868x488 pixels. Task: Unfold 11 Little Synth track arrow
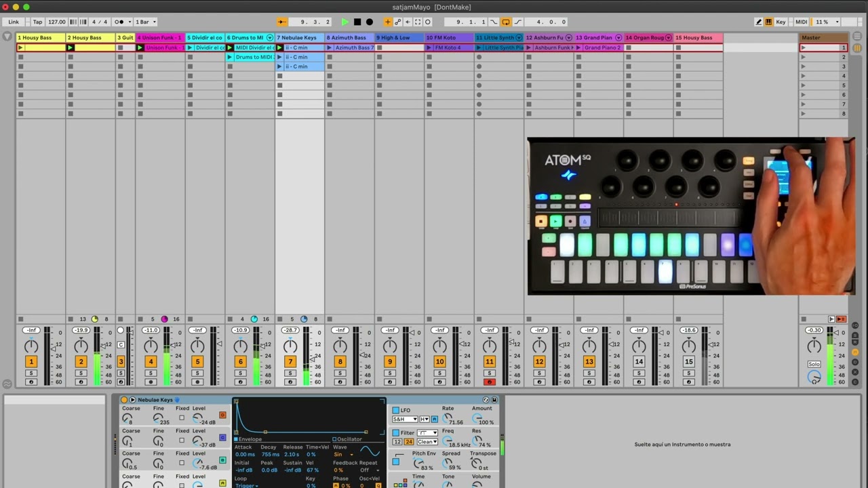coord(519,37)
